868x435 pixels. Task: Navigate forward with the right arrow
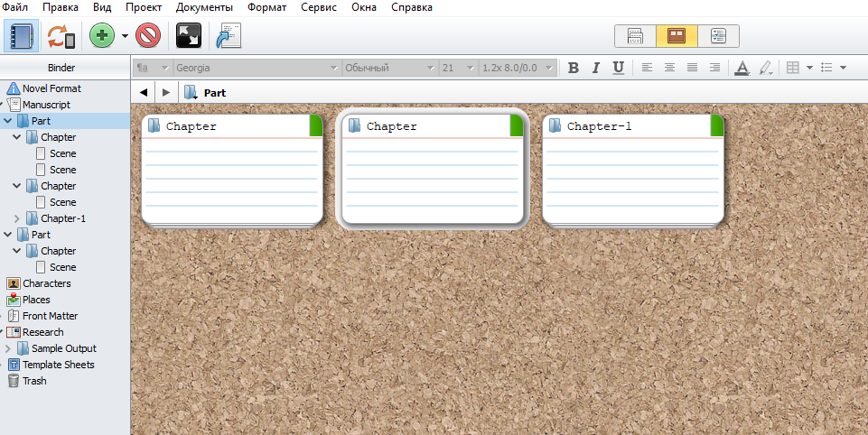tap(164, 92)
